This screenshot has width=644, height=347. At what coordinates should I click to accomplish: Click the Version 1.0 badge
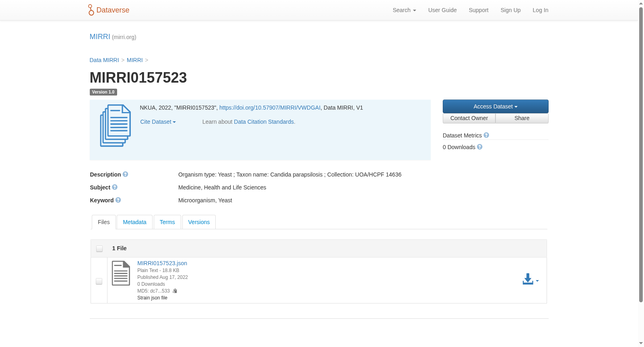tap(103, 92)
